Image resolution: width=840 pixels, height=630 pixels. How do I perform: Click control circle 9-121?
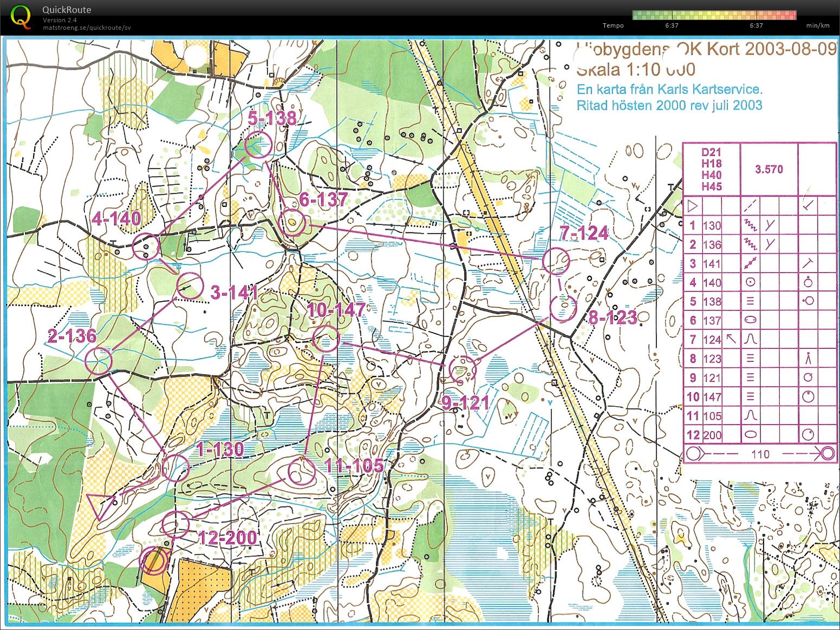tap(462, 369)
